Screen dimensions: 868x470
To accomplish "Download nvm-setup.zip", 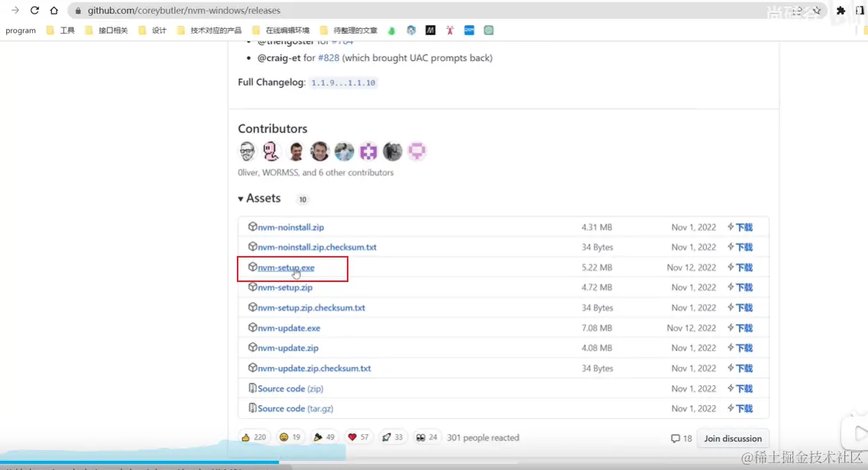I will tap(284, 287).
